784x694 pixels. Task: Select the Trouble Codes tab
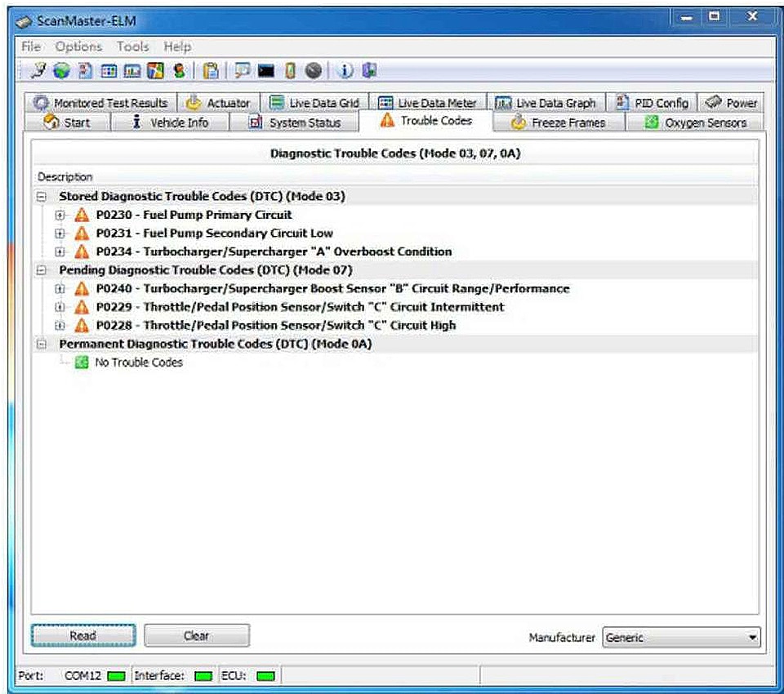click(x=425, y=121)
